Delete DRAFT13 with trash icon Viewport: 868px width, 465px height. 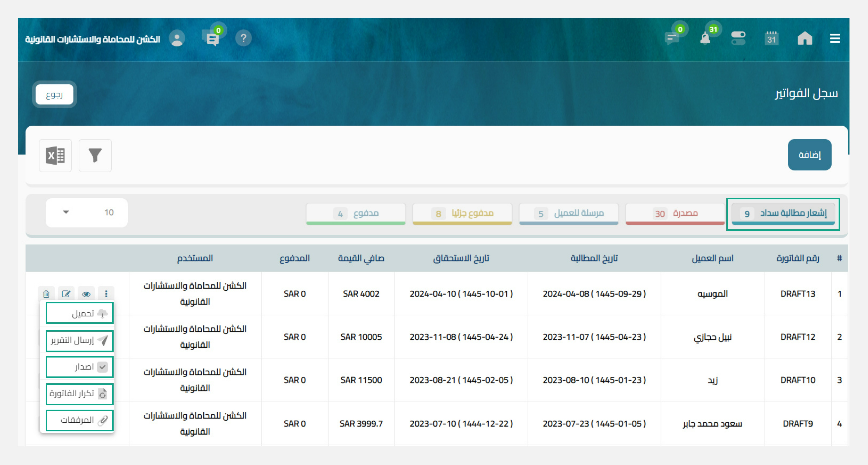(x=46, y=294)
